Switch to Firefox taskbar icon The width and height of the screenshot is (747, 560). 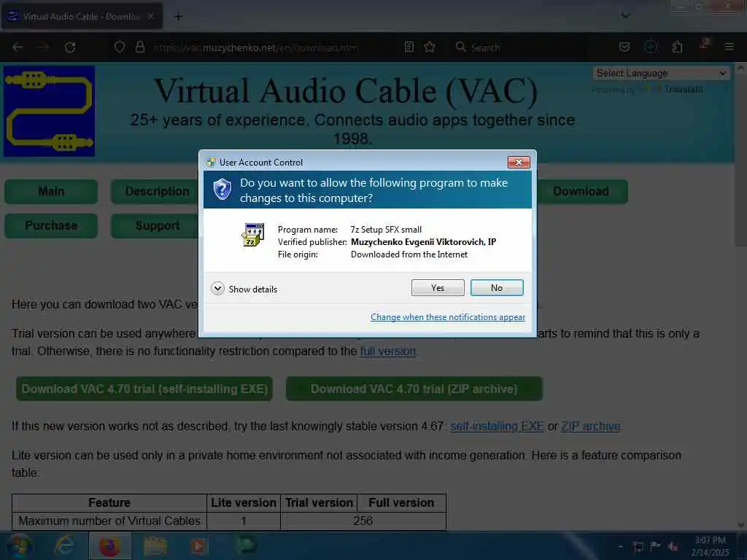point(109,545)
